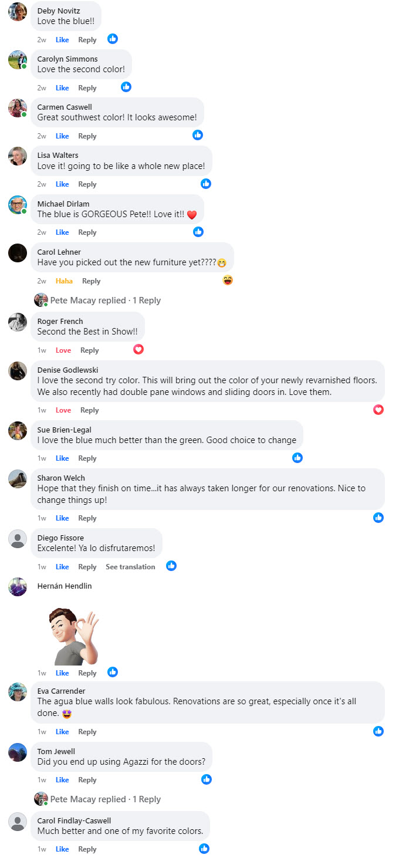The image size is (399, 868).
Task: Open Lisa Walters' profile name link
Action: coord(58,156)
